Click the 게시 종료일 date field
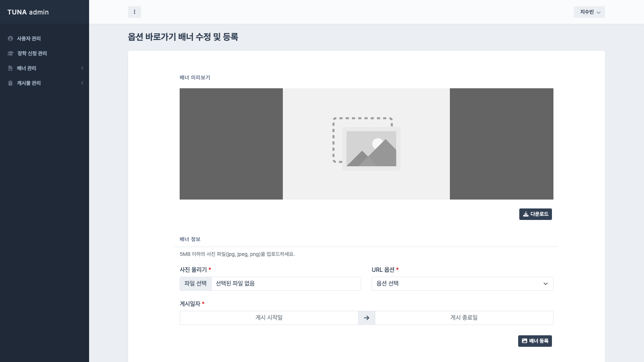 point(464,318)
